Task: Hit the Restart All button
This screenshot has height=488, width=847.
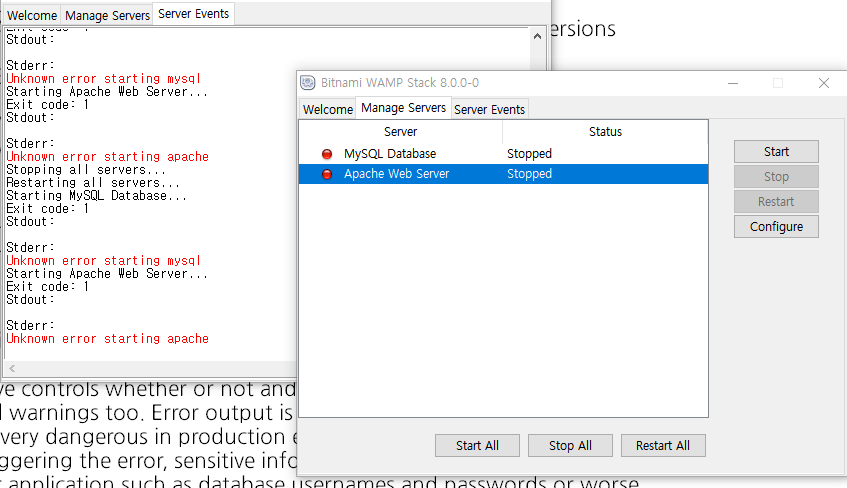Action: [662, 446]
